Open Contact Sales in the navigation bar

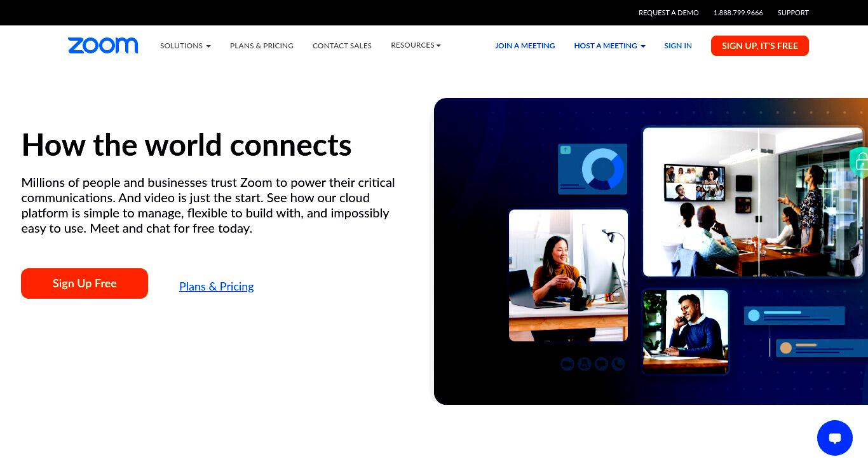click(x=342, y=46)
